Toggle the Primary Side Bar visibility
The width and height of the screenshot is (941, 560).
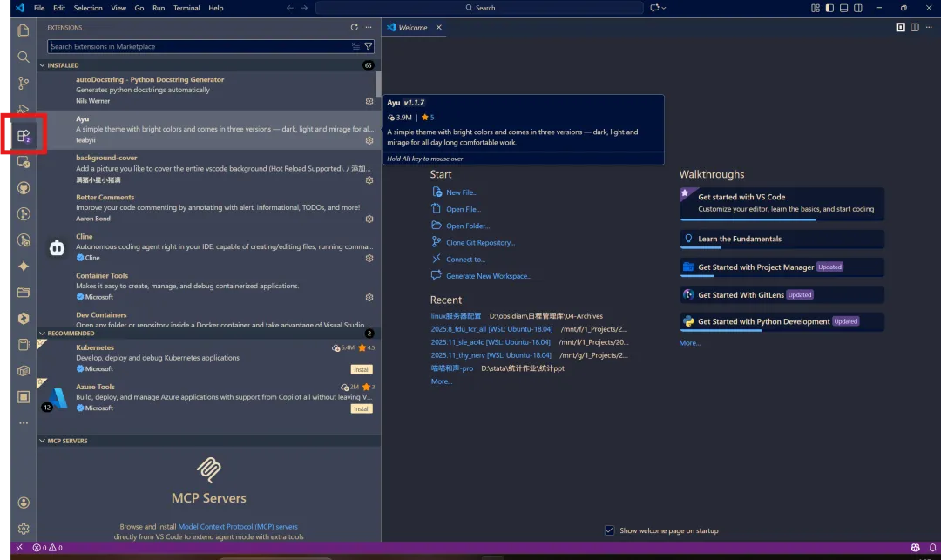(x=829, y=8)
